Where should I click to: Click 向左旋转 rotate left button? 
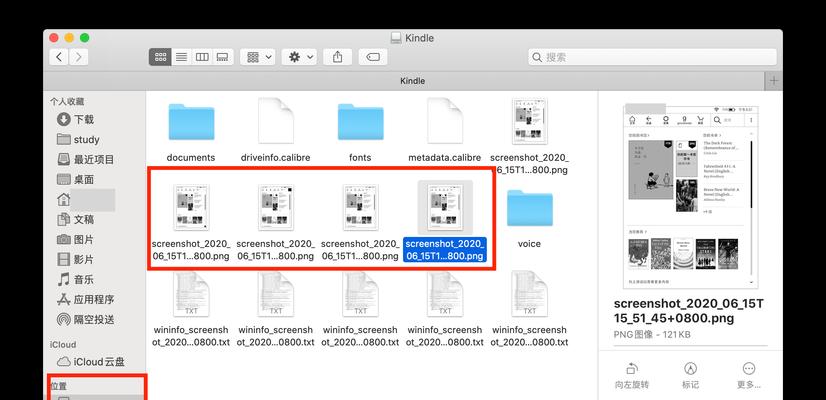[x=632, y=376]
